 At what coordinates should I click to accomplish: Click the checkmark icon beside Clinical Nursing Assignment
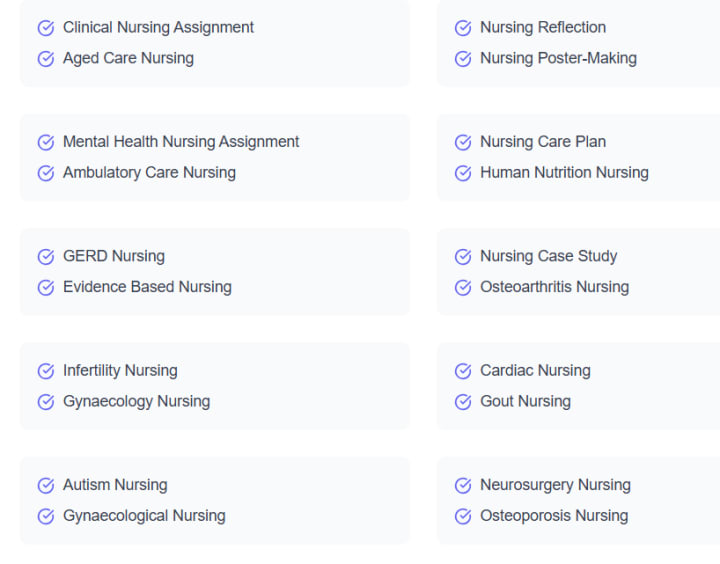click(46, 28)
